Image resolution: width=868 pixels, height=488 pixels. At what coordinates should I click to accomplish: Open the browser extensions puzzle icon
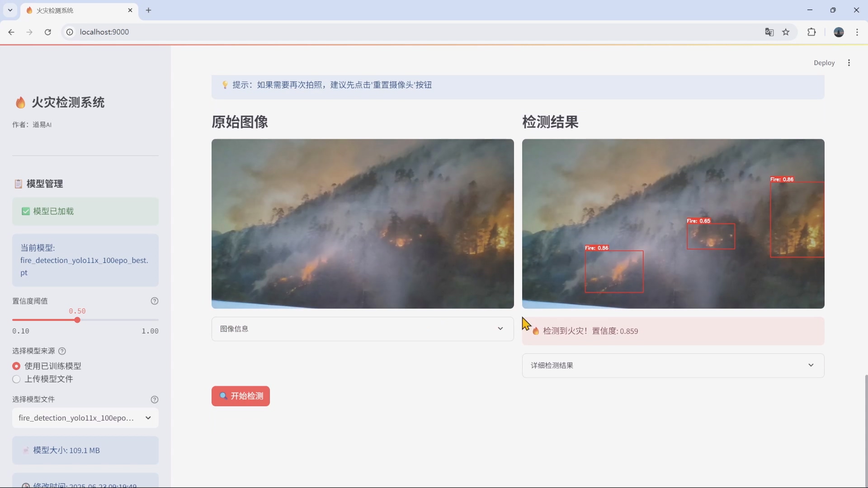click(811, 32)
